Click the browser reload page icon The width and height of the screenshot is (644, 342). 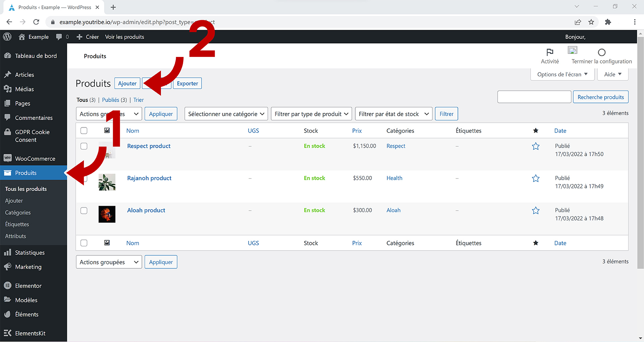point(36,22)
